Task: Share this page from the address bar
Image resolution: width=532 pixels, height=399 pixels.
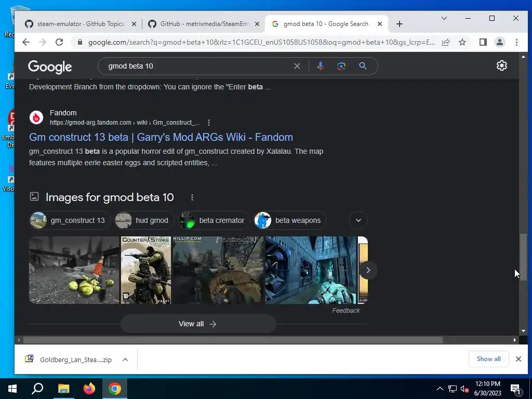Action: click(445, 42)
